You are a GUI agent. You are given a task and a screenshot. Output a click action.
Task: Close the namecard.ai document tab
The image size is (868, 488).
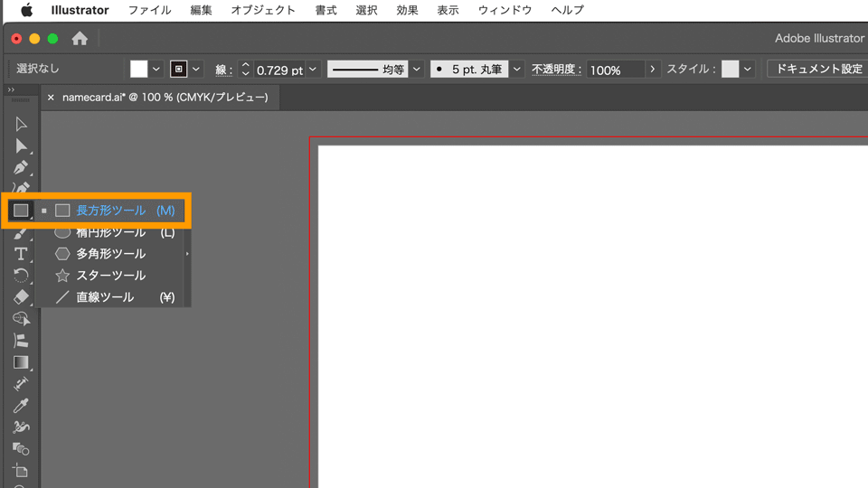point(51,98)
